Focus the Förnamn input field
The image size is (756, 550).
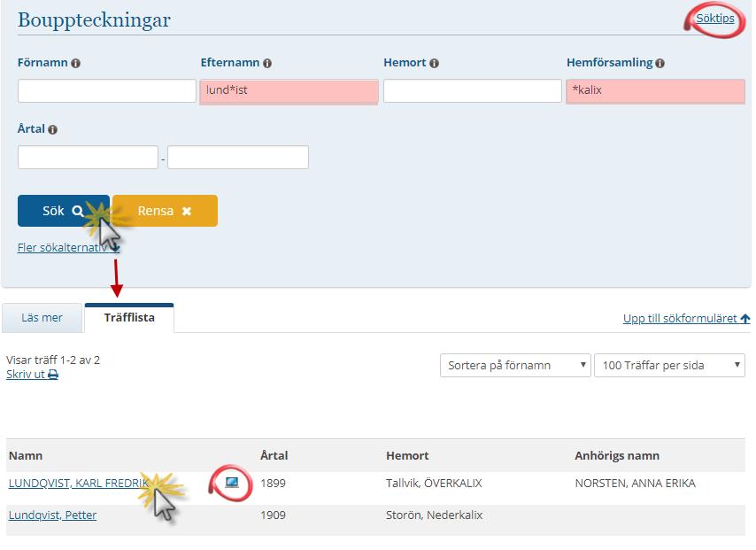(107, 90)
